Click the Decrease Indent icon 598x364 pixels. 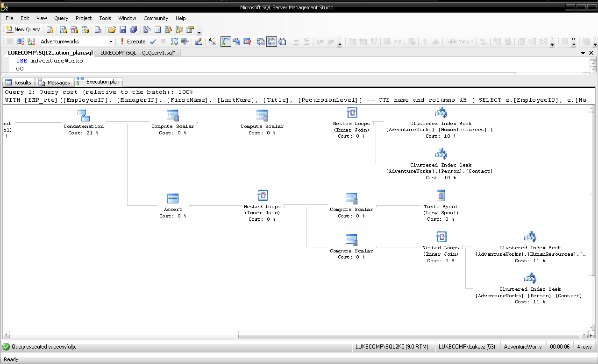tap(320, 42)
